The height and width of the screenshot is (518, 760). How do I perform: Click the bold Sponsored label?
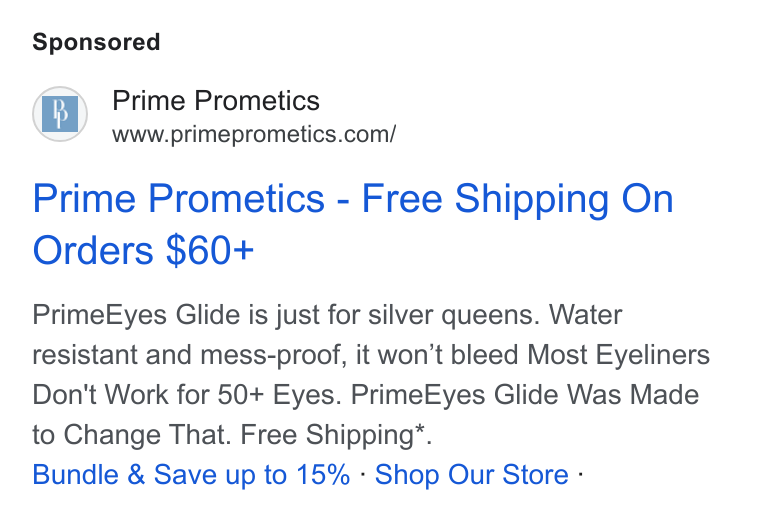point(96,42)
